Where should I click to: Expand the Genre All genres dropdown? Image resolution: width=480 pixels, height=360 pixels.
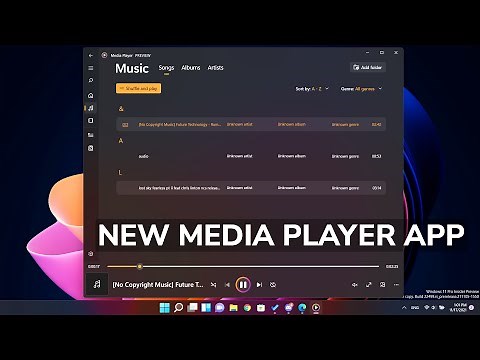tap(361, 89)
